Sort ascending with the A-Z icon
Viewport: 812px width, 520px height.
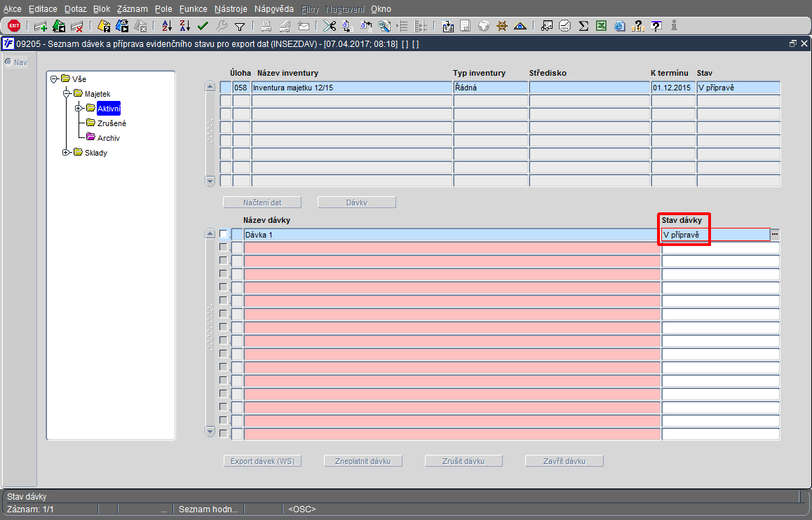click(167, 26)
